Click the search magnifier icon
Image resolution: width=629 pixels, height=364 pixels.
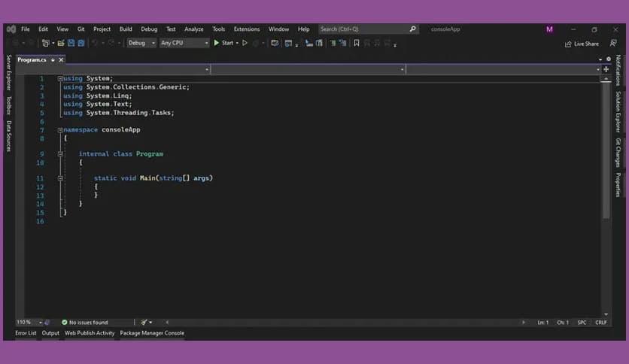tap(413, 29)
